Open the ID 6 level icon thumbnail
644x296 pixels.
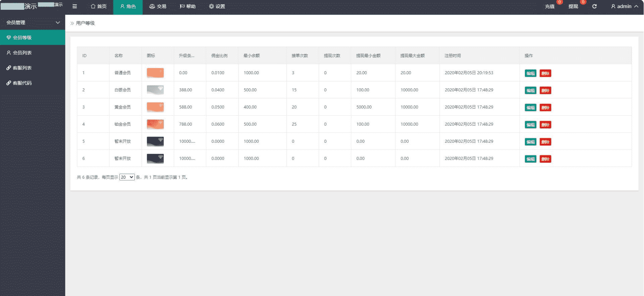155,158
